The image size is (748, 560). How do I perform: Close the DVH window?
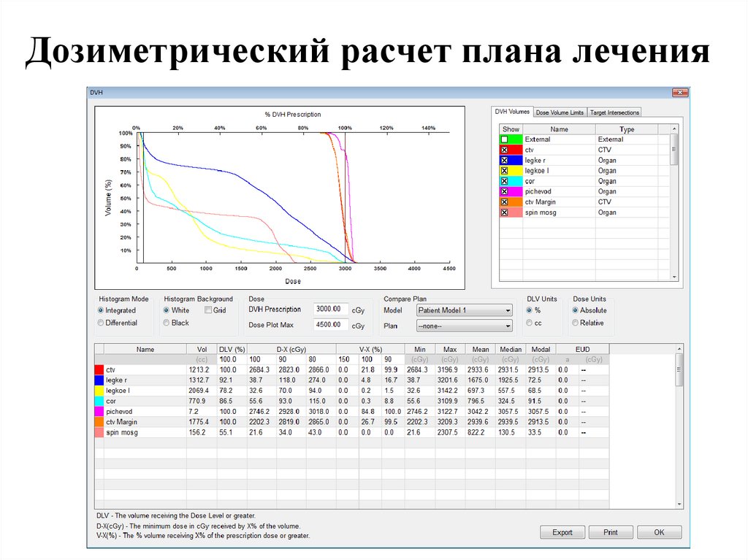coord(679,93)
